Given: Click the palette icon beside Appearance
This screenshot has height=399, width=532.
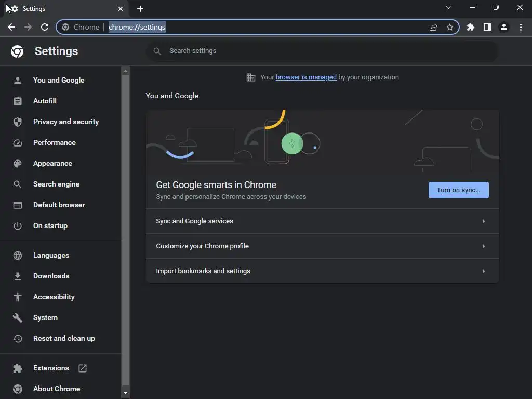Looking at the screenshot, I should [18, 164].
